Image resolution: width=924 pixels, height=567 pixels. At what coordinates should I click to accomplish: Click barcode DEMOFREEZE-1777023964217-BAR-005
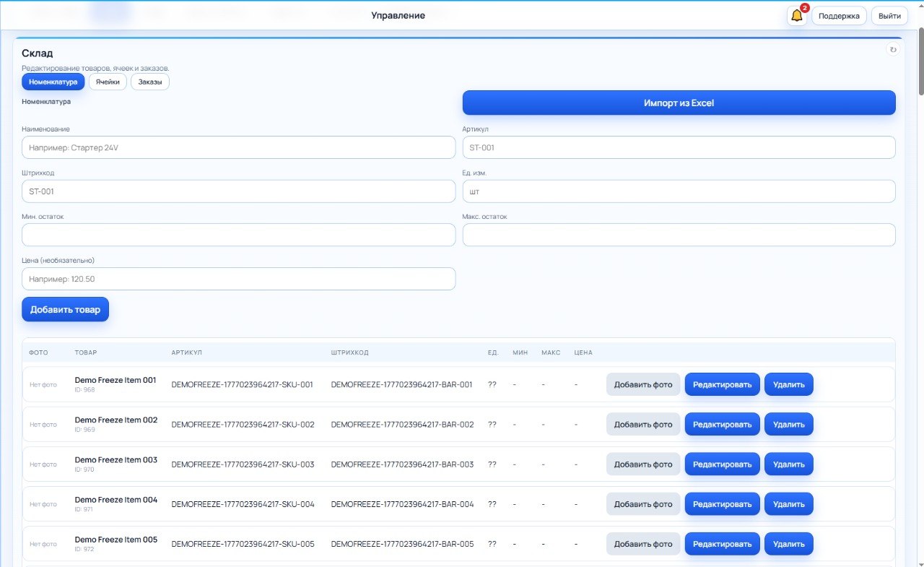point(402,544)
